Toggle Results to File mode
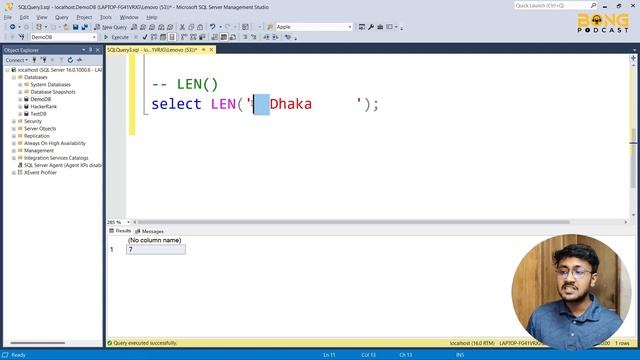This screenshot has width=640, height=360. [233, 37]
